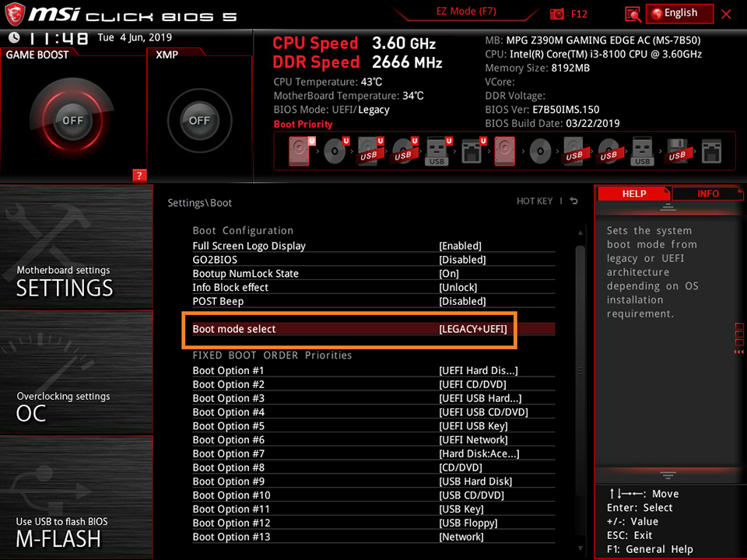This screenshot has width=747, height=560.
Task: Open the English language selector
Action: click(x=680, y=13)
